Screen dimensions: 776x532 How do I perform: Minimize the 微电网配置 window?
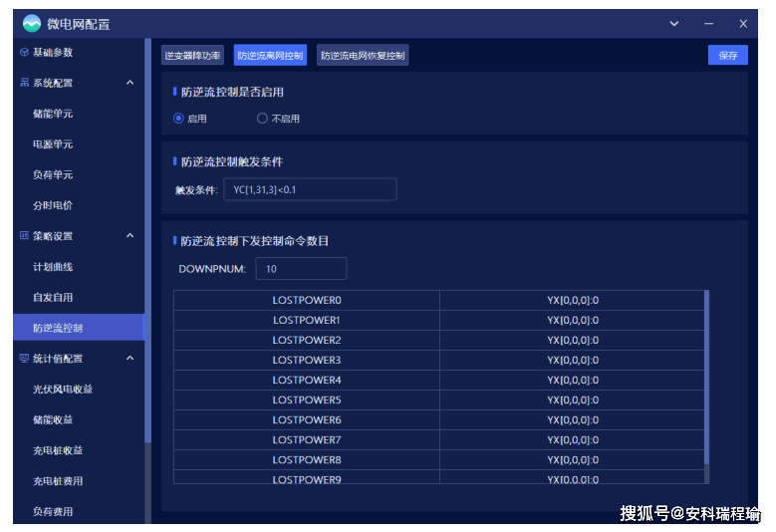(x=708, y=23)
